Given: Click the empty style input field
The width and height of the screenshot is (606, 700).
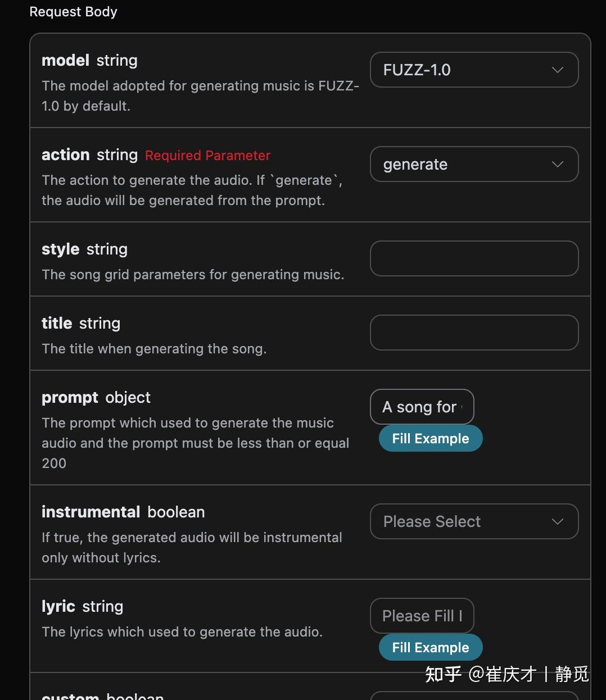Looking at the screenshot, I should tap(474, 258).
